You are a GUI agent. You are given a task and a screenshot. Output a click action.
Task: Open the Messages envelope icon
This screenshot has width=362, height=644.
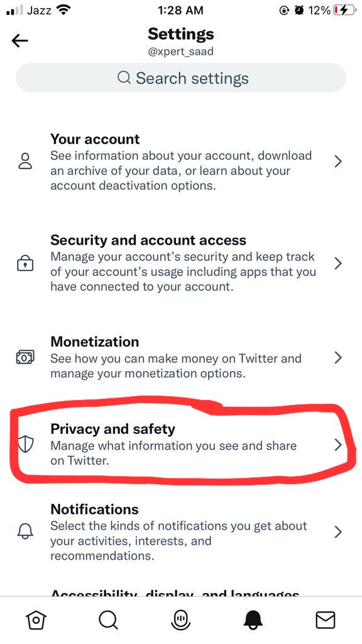[326, 619]
